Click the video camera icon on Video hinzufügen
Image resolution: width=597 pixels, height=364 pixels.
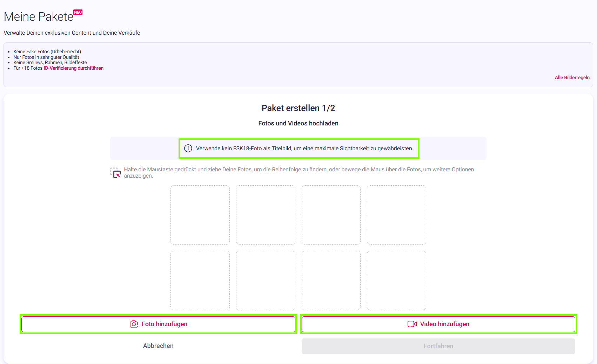(412, 324)
